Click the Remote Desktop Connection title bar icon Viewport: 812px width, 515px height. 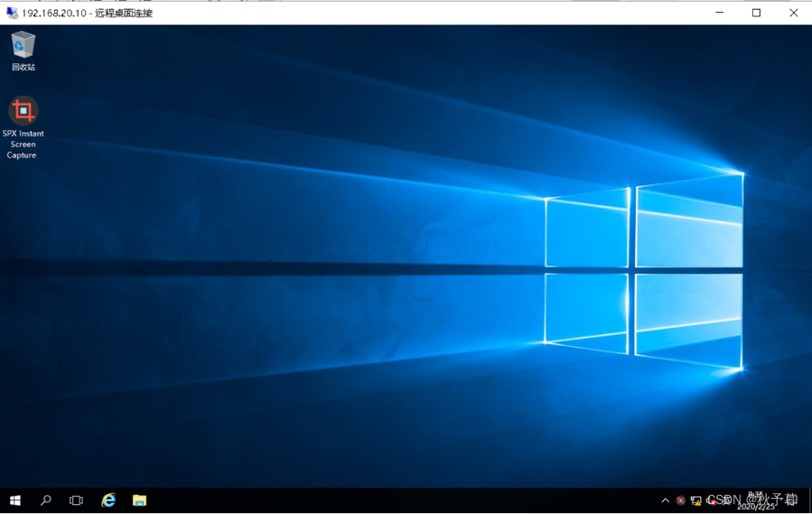click(x=12, y=13)
